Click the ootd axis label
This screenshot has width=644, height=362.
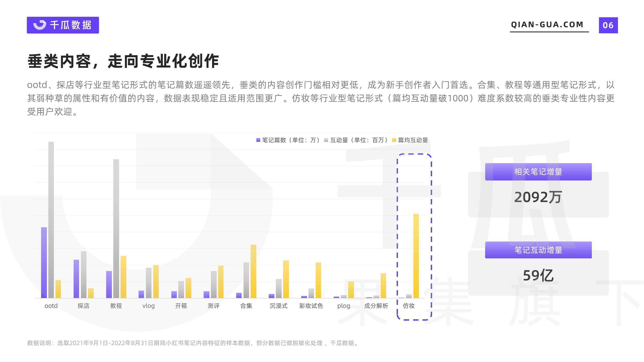(51, 306)
